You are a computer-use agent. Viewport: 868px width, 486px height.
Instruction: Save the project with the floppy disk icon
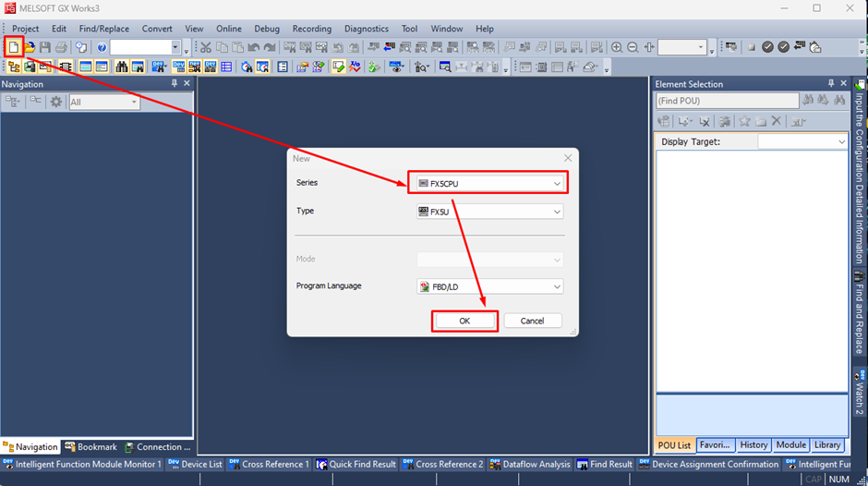coord(45,47)
